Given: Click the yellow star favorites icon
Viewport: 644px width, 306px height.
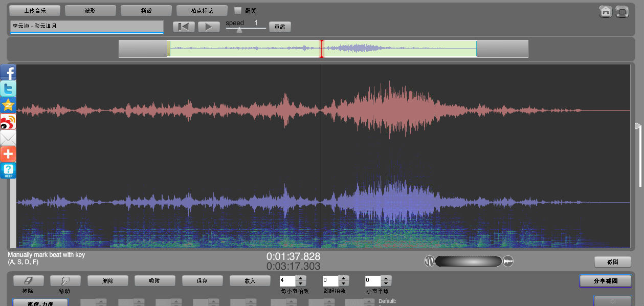Looking at the screenshot, I should pos(8,105).
